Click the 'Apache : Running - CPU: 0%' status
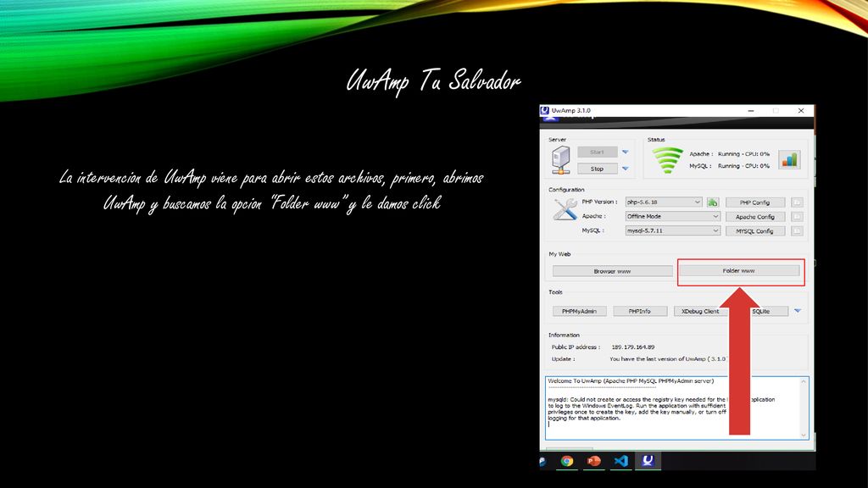 point(729,154)
